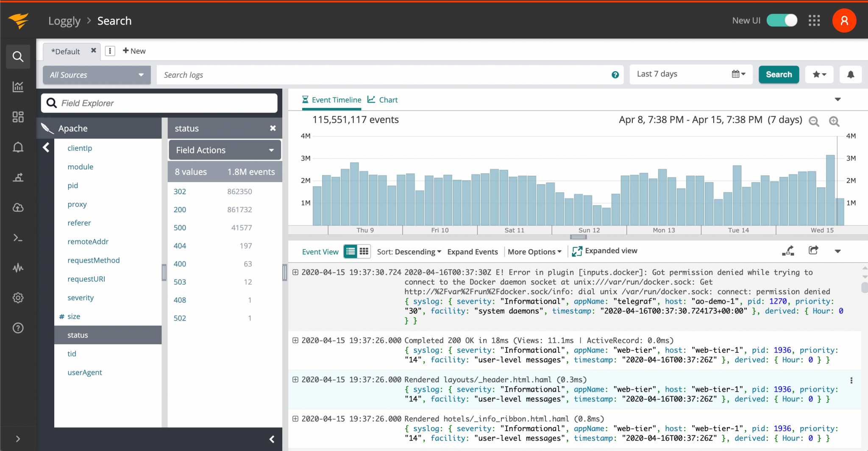Click the app grid icon in top bar

point(815,20)
